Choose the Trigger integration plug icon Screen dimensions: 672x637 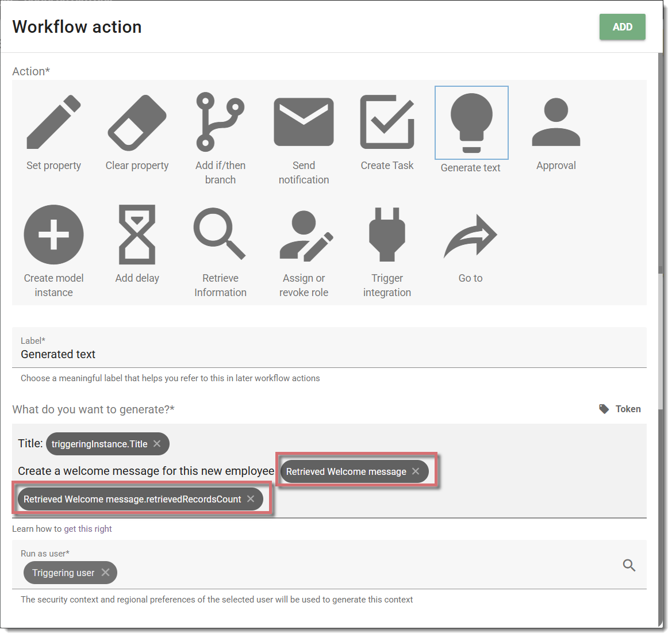coord(387,235)
